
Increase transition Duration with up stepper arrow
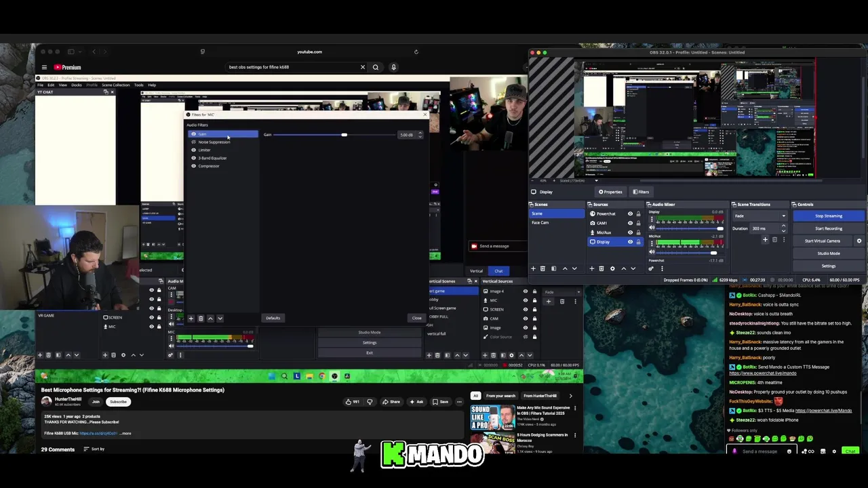point(783,226)
